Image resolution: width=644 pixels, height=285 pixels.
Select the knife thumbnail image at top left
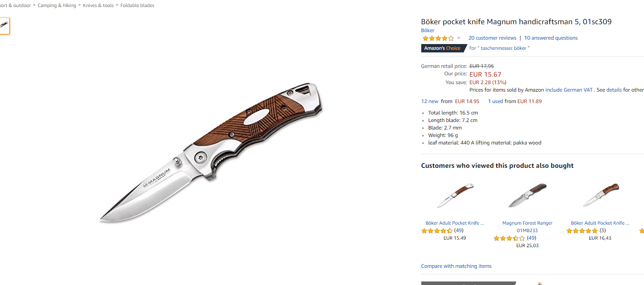tap(4, 26)
